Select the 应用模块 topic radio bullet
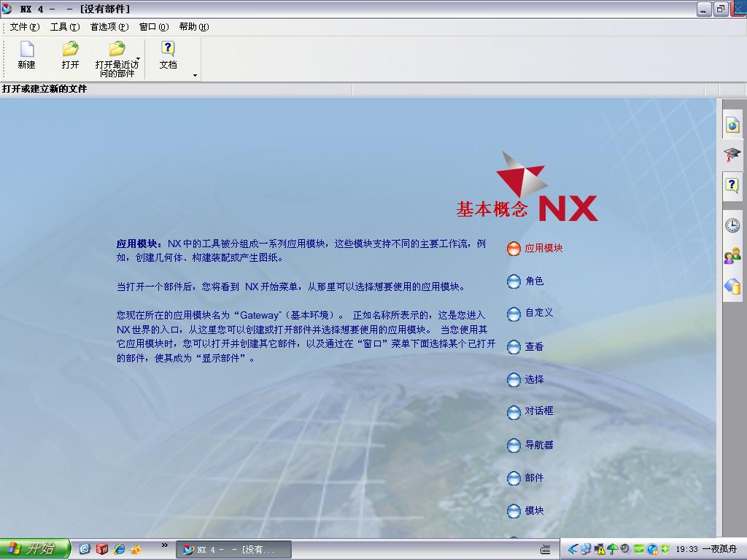 (x=514, y=248)
